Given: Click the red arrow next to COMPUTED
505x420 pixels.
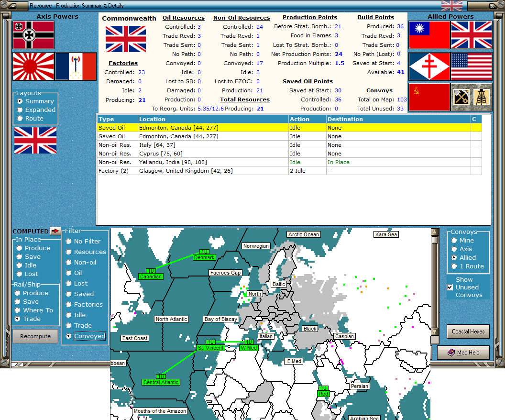Looking at the screenshot, I should point(55,231).
